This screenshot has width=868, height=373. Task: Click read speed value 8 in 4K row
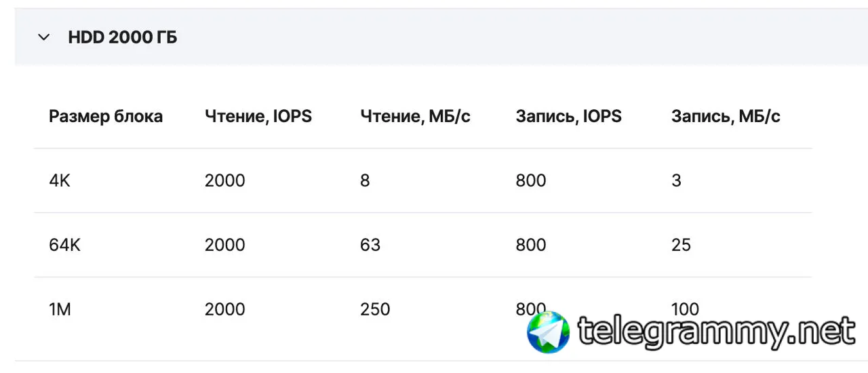coord(366,181)
